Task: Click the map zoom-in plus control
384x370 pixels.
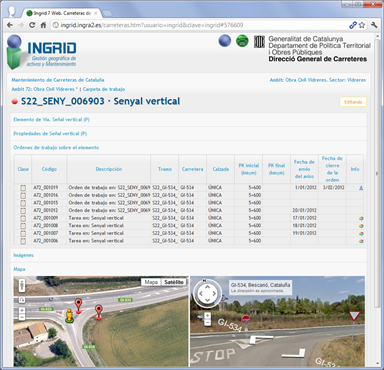Action: click(x=22, y=310)
